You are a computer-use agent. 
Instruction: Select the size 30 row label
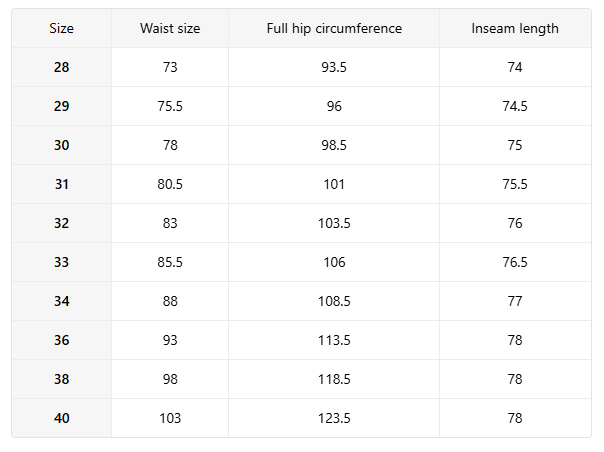[62, 145]
